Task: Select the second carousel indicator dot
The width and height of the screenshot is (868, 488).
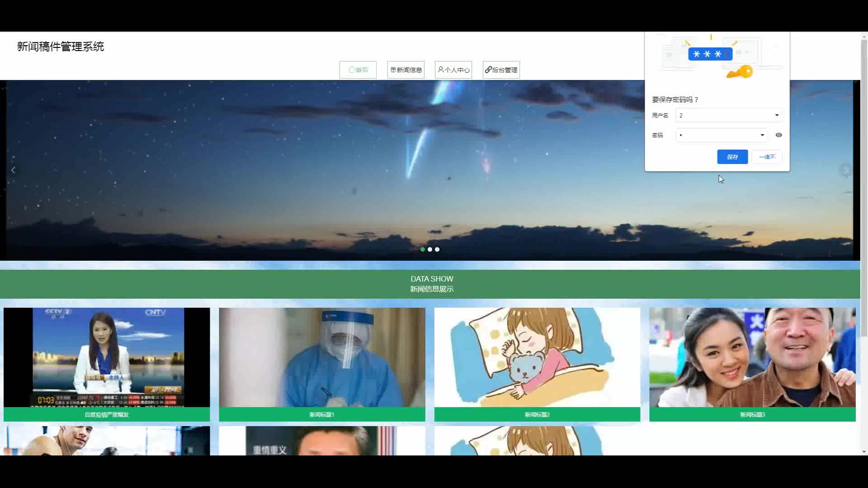Action: [x=430, y=249]
